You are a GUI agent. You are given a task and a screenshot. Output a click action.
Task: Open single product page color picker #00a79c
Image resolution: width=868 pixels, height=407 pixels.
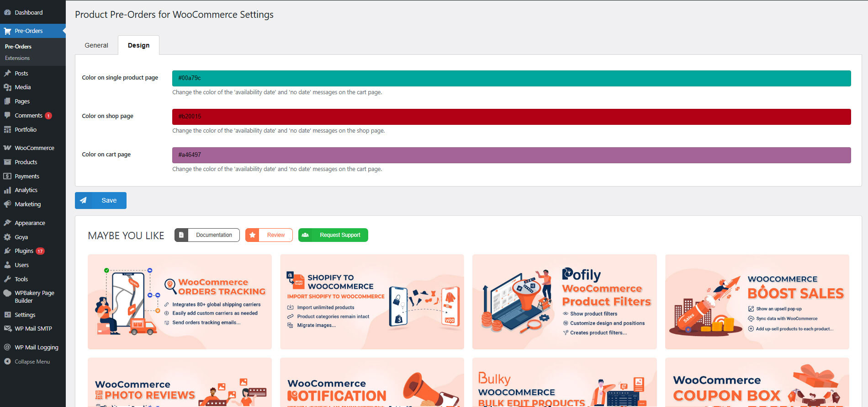(512, 78)
